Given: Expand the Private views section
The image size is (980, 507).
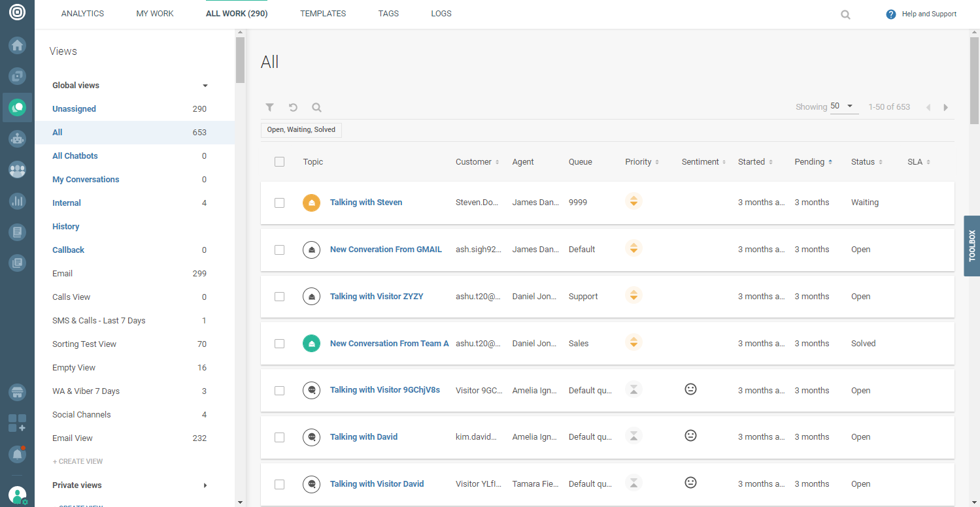Looking at the screenshot, I should click(205, 485).
